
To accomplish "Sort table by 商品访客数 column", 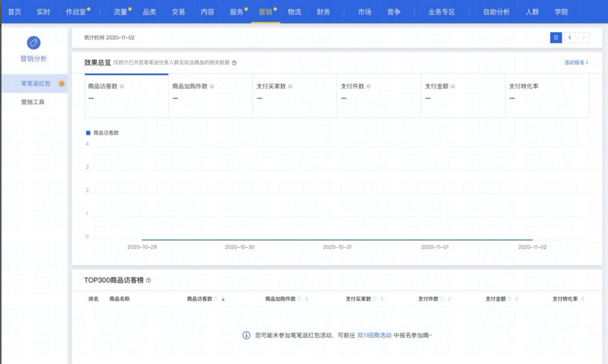I will click(x=223, y=298).
